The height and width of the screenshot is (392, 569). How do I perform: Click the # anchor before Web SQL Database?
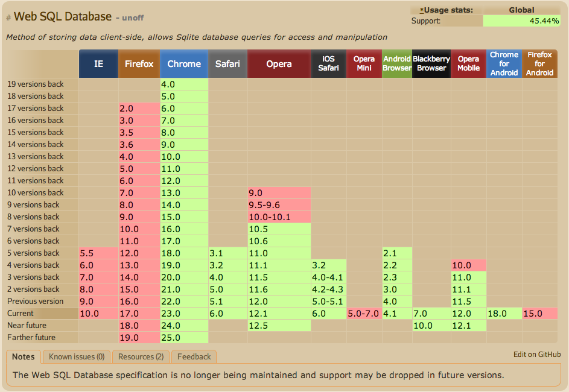coord(8,18)
